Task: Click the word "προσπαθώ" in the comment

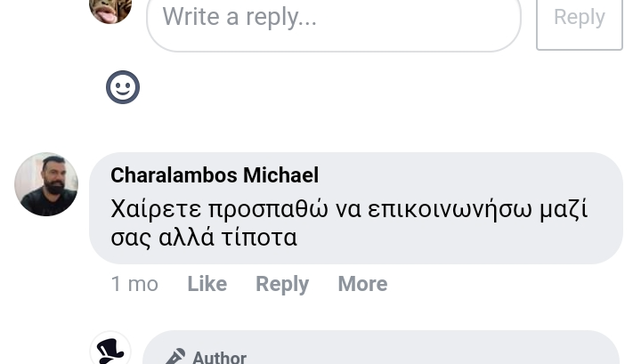Action: point(268,209)
